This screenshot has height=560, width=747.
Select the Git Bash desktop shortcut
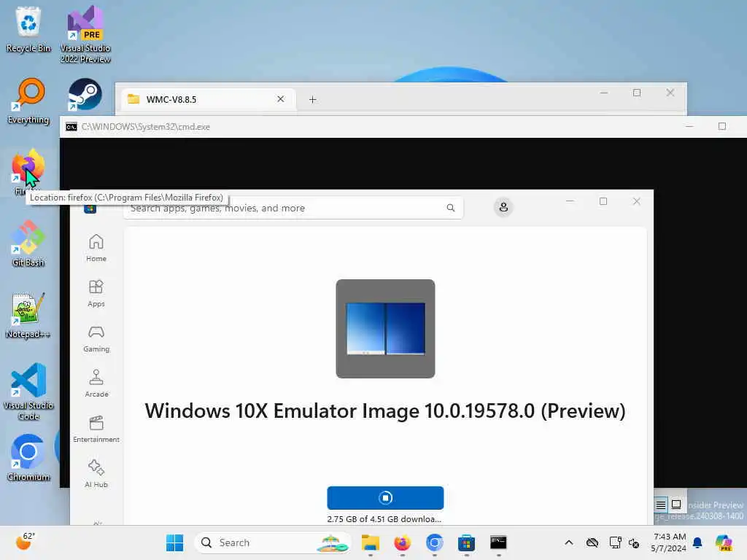[28, 244]
